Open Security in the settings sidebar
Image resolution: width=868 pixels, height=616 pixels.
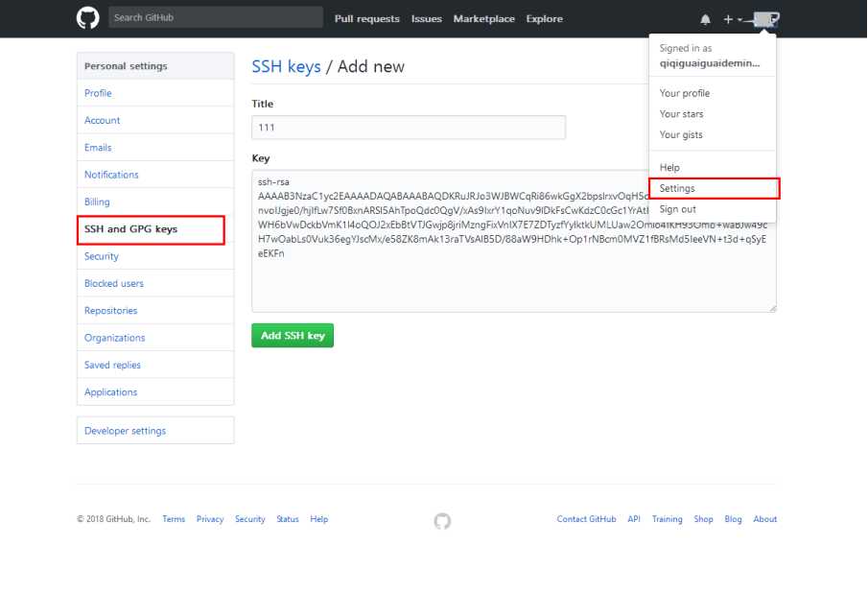155,256
